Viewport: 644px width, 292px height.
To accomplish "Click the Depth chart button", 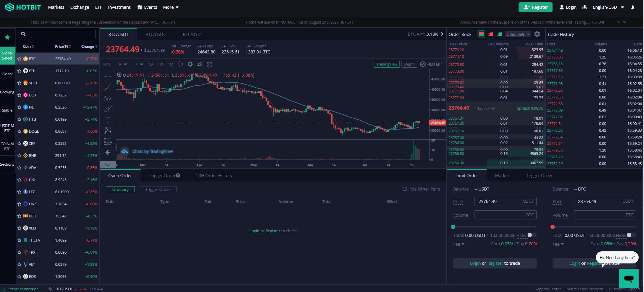I will coord(409,64).
